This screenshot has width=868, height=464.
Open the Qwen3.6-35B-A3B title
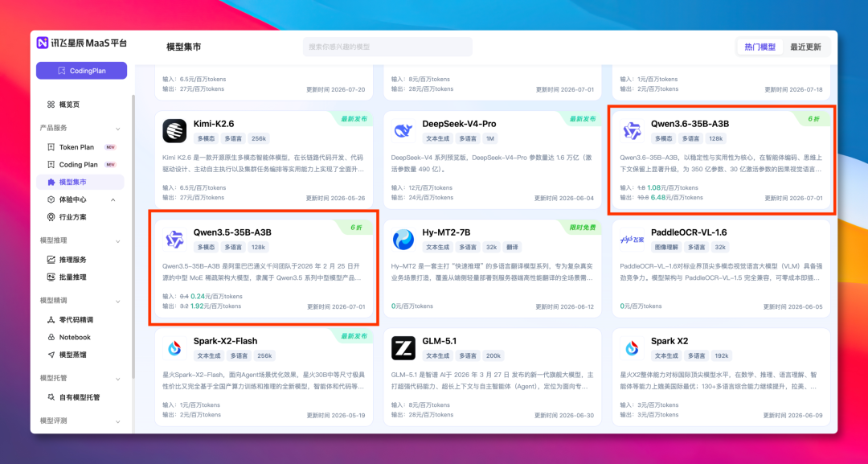[x=690, y=124]
